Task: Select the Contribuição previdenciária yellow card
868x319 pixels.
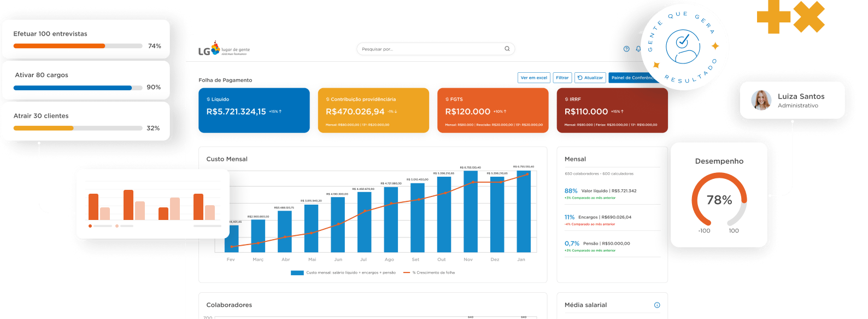Action: pyautogui.click(x=373, y=111)
